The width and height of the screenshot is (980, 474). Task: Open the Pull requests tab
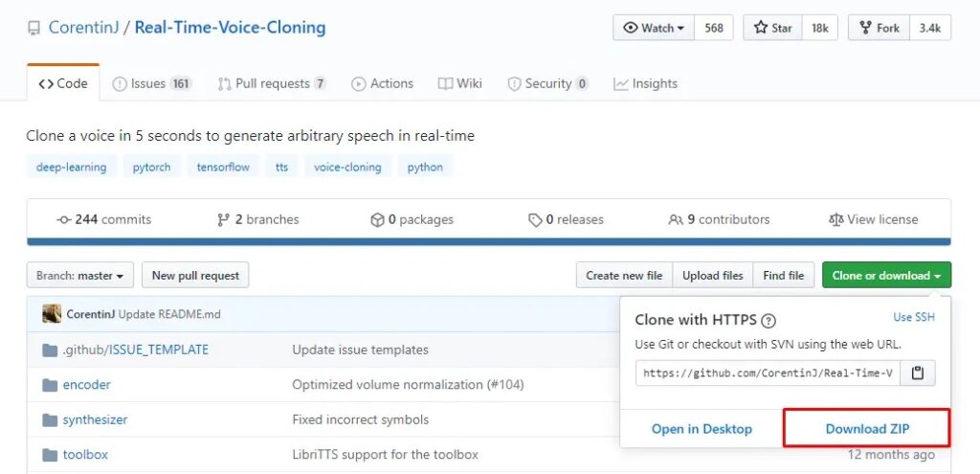(272, 84)
